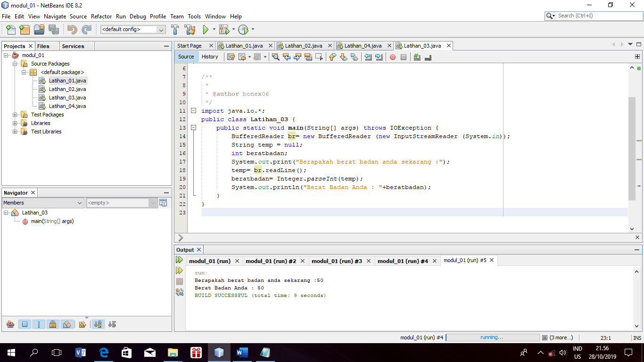Viewport: 644px width, 362px height.
Task: Click the Stop Macro Recording square icon
Action: [404, 57]
